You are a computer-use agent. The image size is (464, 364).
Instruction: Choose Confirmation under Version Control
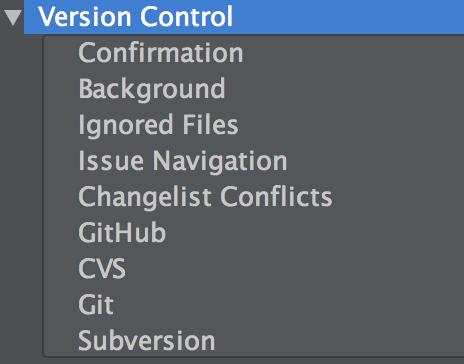click(161, 53)
